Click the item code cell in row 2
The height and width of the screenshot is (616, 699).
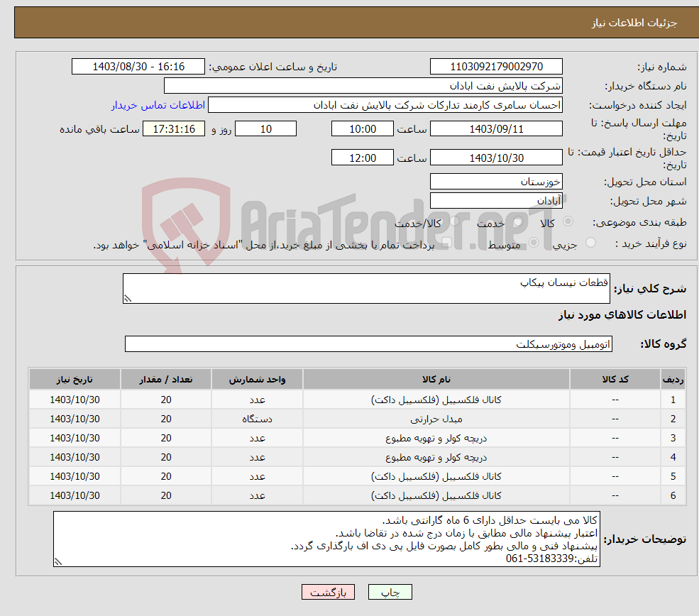[x=615, y=419]
